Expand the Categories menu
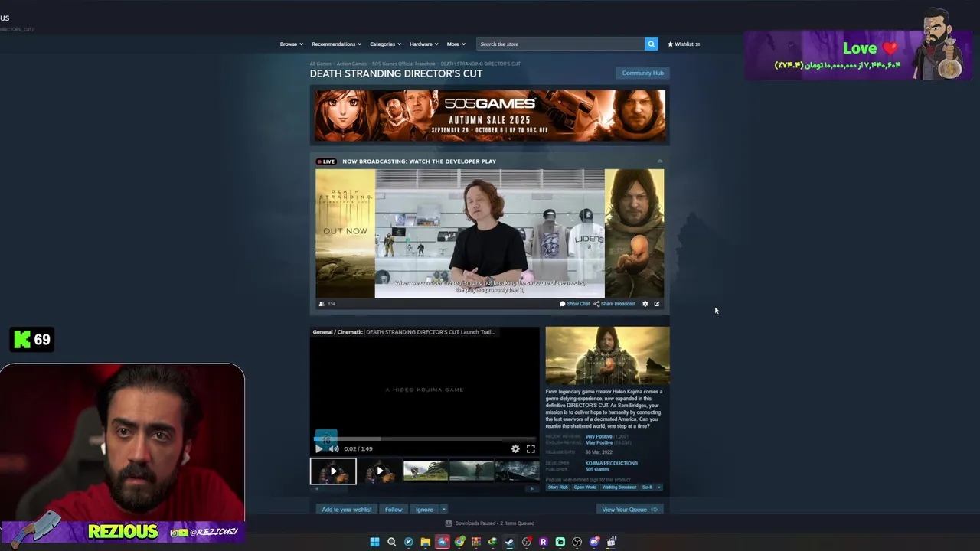This screenshot has height=551, width=980. [x=385, y=44]
